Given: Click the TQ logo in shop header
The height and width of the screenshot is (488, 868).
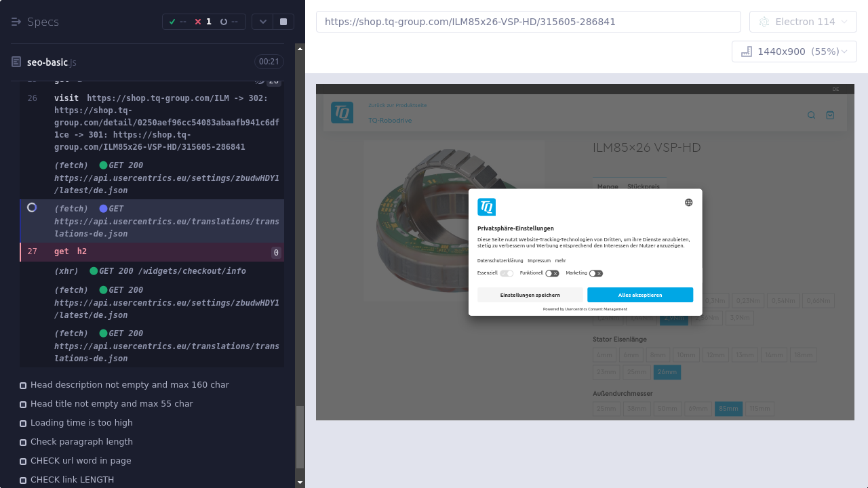Looking at the screenshot, I should click(342, 113).
